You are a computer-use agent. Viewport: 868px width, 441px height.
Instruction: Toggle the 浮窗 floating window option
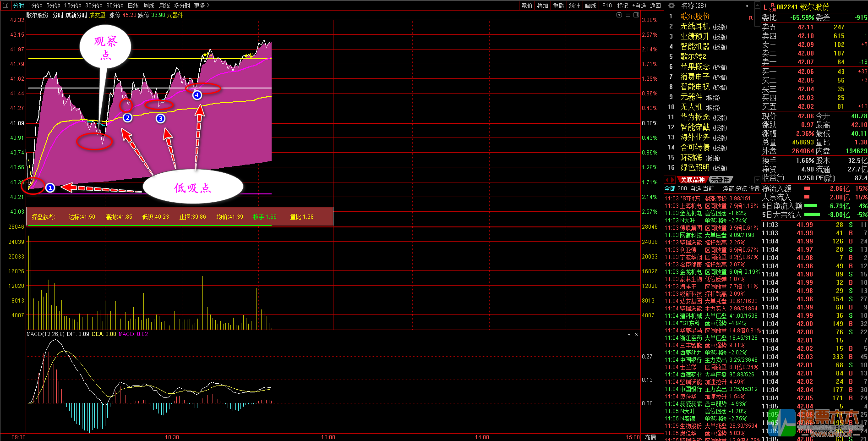pos(728,188)
